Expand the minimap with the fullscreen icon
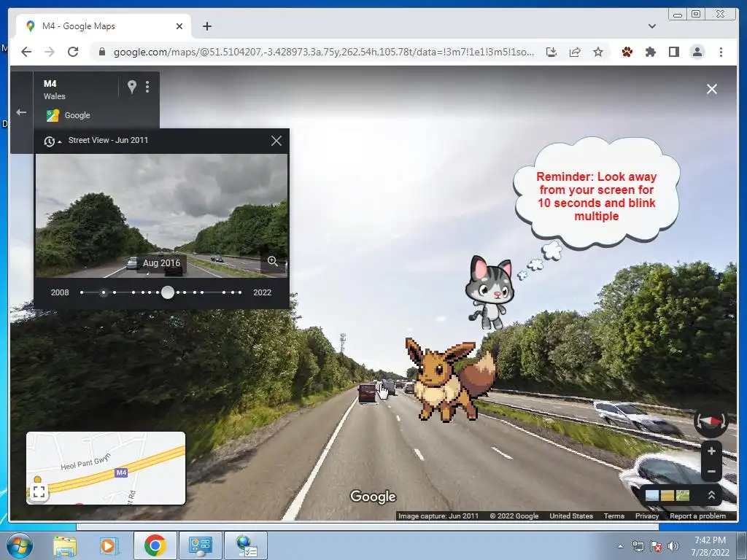This screenshot has width=747, height=560. coord(39,492)
